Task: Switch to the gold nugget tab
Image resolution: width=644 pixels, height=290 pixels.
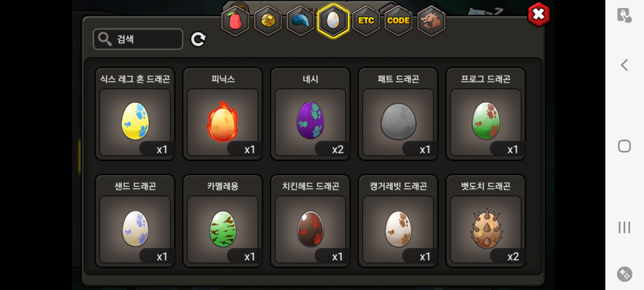Action: click(268, 21)
